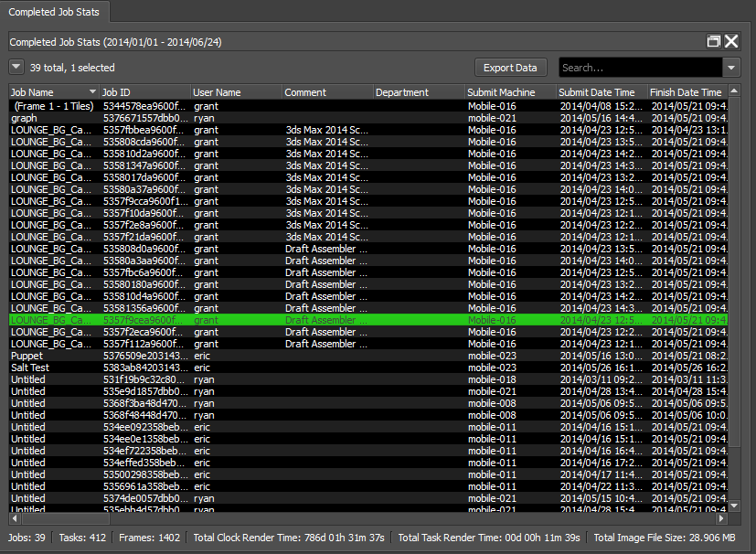Sort by Submit Date Time header
This screenshot has height=554, width=756.
[x=601, y=92]
